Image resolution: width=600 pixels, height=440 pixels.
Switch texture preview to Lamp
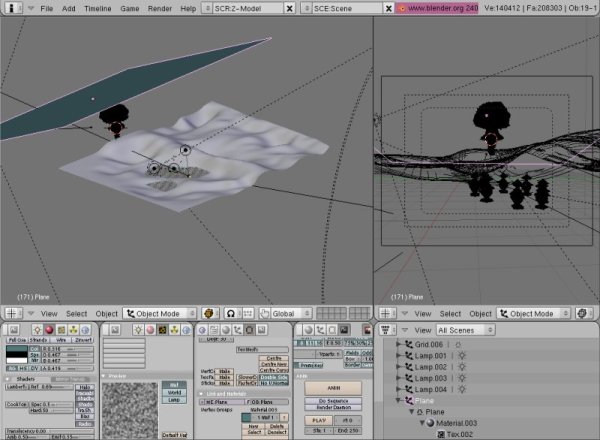point(174,400)
